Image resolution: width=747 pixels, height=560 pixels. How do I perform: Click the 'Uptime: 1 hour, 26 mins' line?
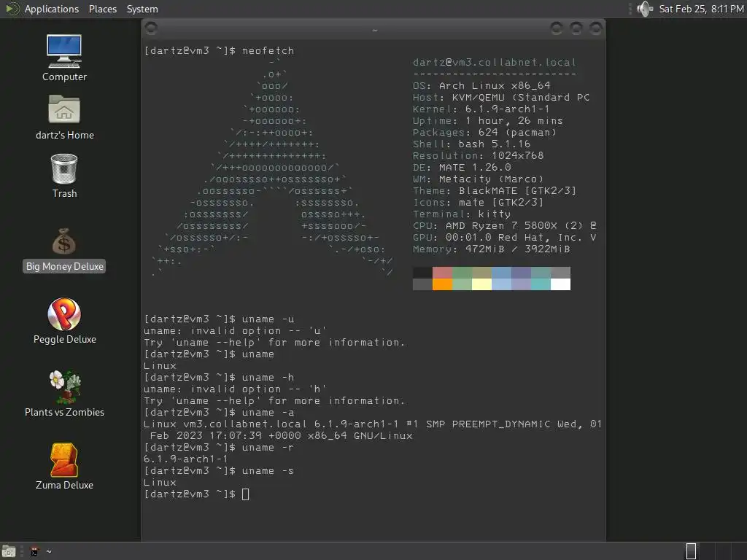coord(488,121)
